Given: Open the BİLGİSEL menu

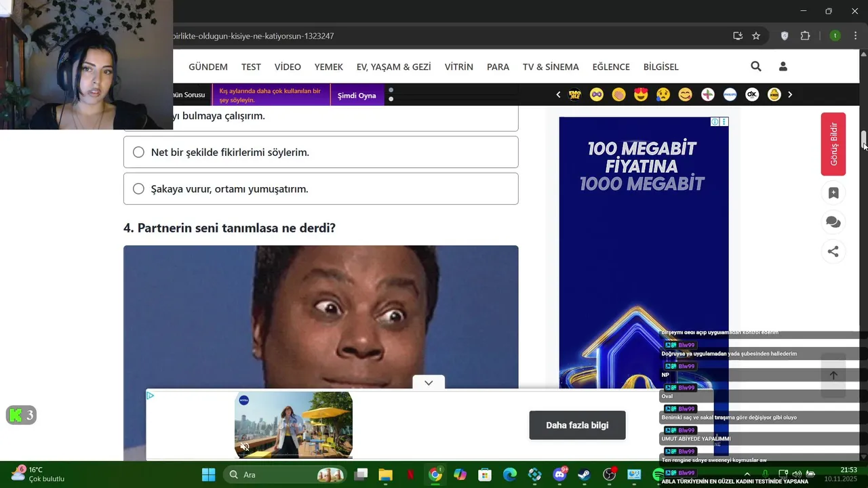Looking at the screenshot, I should tap(661, 66).
